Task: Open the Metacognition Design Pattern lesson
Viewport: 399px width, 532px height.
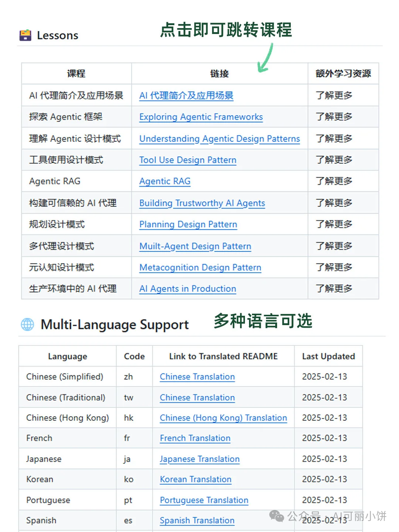Action: coord(200,267)
